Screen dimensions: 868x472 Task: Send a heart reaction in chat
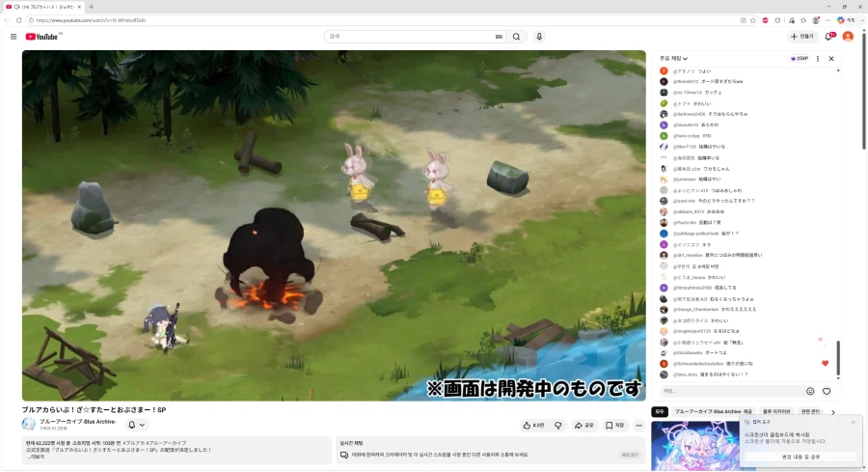coord(827,391)
